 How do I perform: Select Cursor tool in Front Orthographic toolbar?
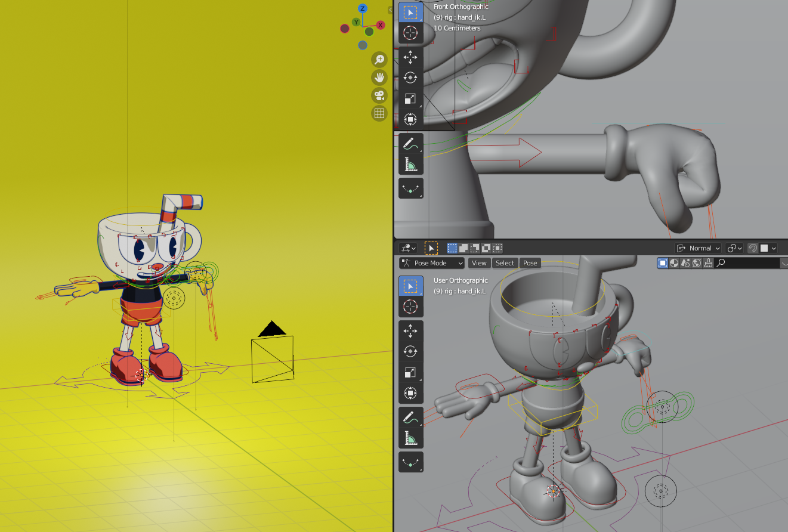pyautogui.click(x=410, y=33)
